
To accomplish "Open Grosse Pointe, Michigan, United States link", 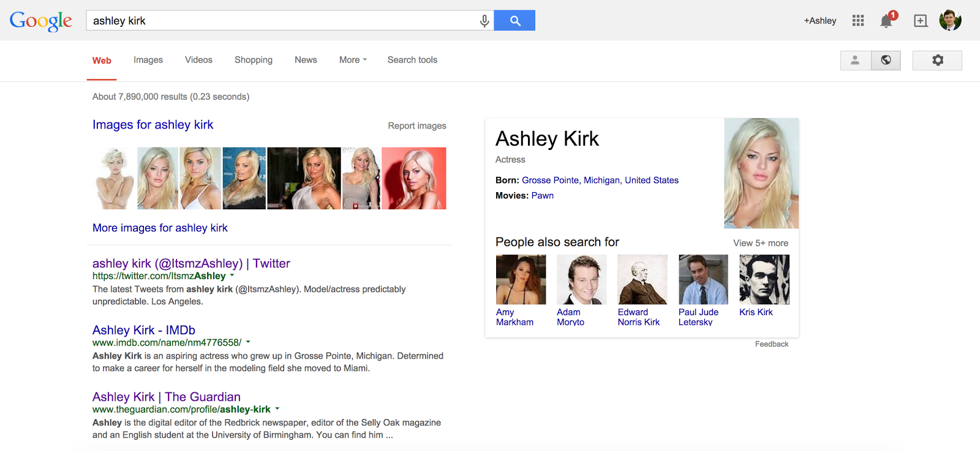I will tap(600, 181).
